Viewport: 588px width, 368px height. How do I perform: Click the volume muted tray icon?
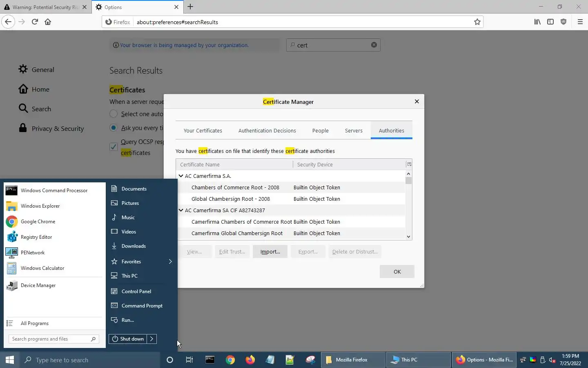coord(552,360)
